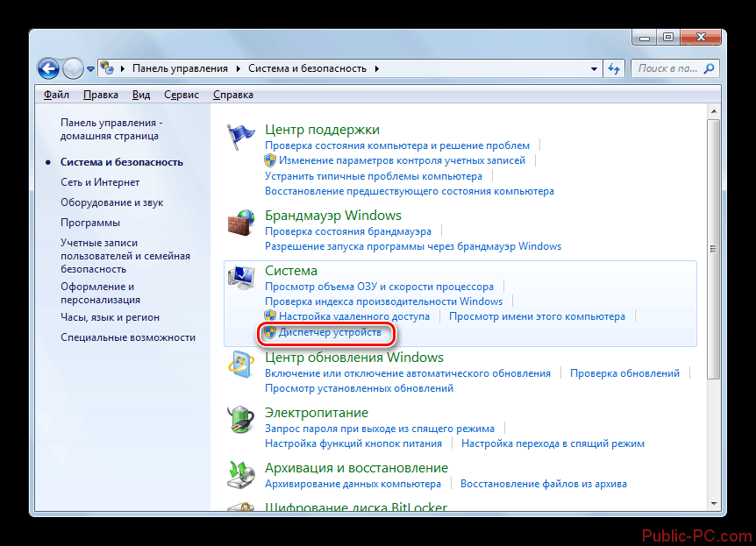Open the Справка menu
The height and width of the screenshot is (546, 756).
click(233, 95)
